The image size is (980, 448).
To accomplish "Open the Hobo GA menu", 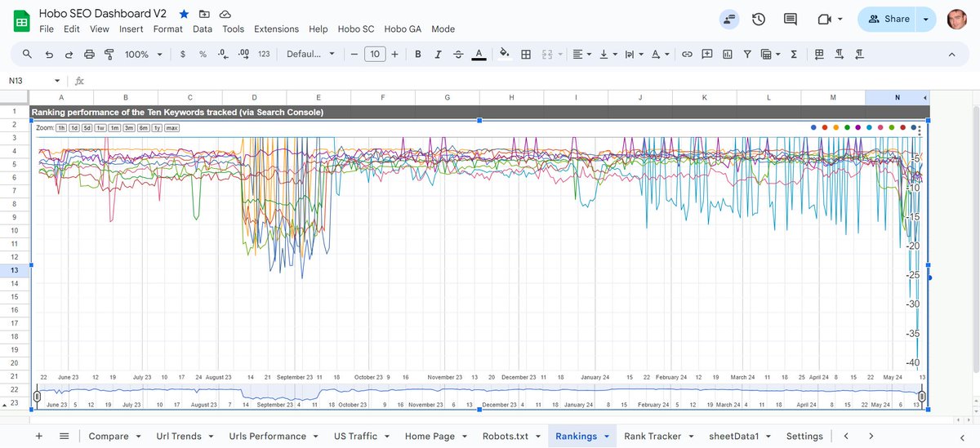I will (x=403, y=29).
